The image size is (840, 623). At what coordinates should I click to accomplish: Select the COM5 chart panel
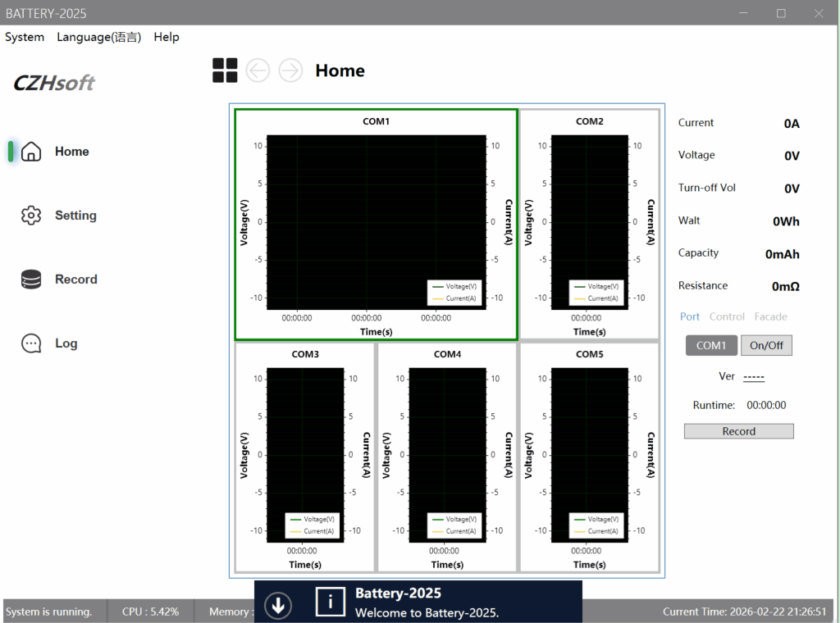[x=589, y=457]
